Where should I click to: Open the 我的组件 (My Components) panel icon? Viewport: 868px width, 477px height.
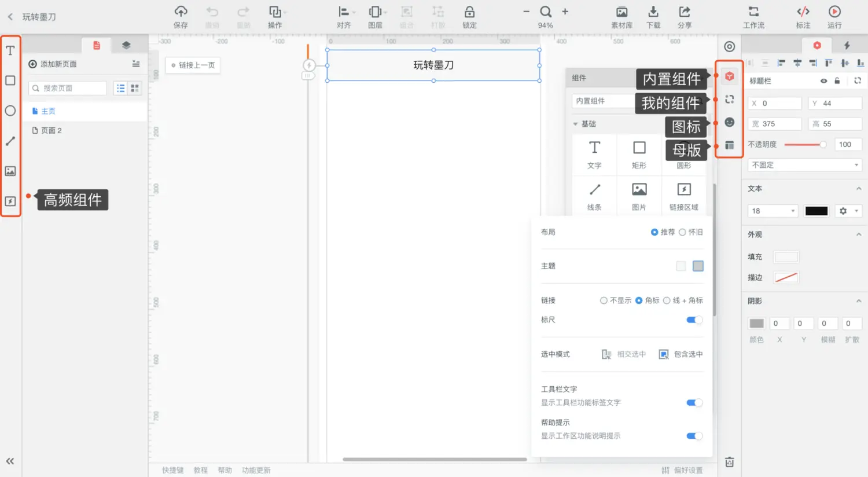click(x=729, y=100)
